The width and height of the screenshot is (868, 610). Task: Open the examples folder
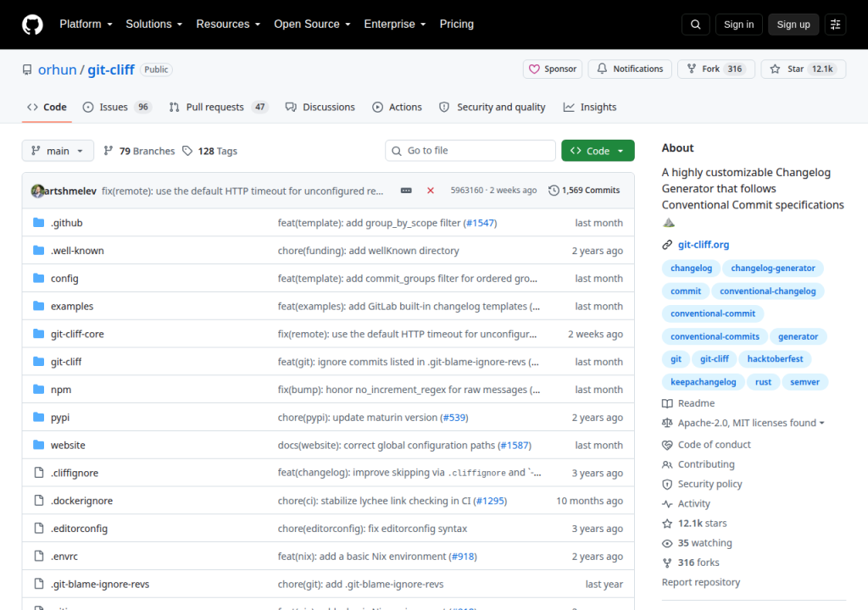click(x=72, y=306)
